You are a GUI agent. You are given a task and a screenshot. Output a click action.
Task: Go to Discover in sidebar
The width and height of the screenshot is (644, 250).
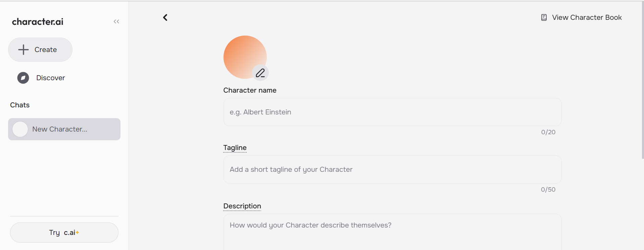(x=50, y=78)
